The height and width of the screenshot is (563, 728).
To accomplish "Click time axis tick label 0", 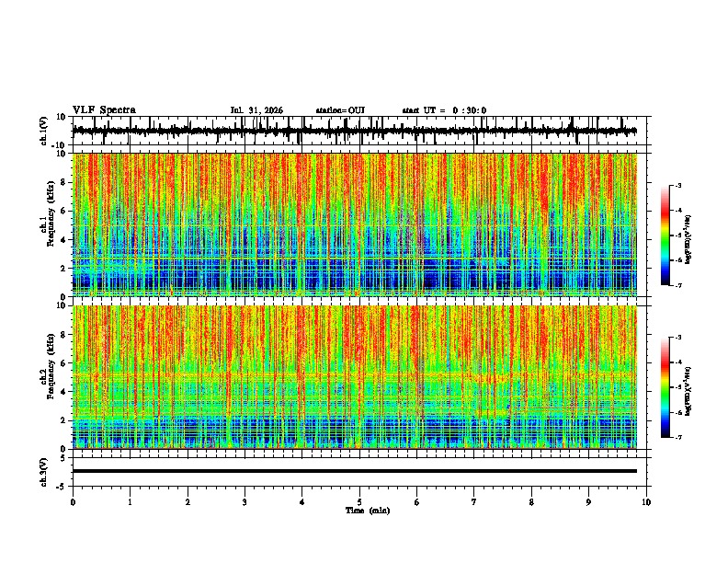I will (x=73, y=502).
